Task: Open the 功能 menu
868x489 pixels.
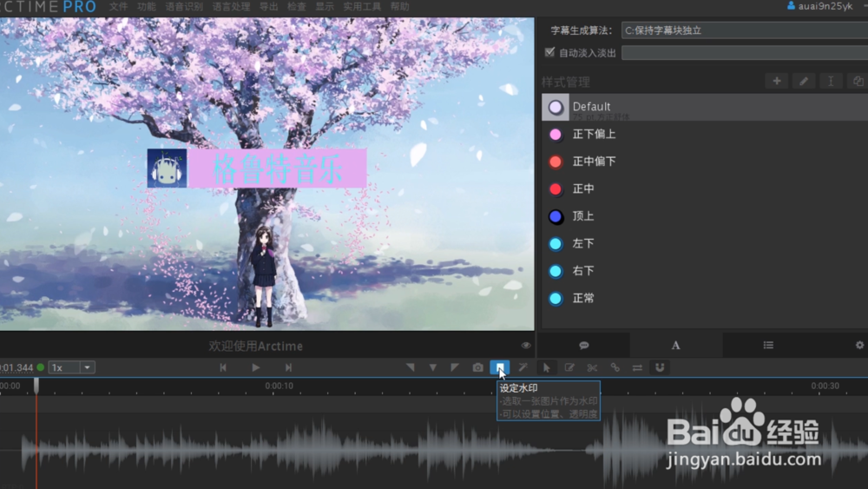Action: tap(147, 7)
